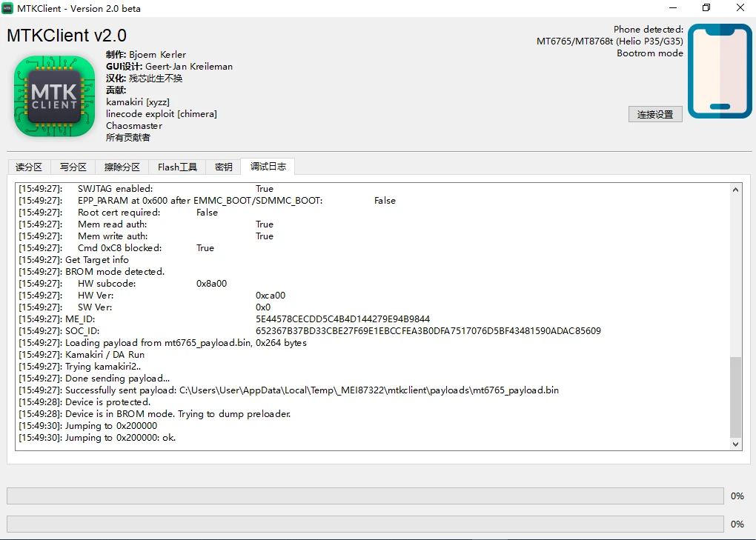Image resolution: width=756 pixels, height=540 pixels.
Task: Click the log scrollbar thumb
Action: click(x=735, y=397)
